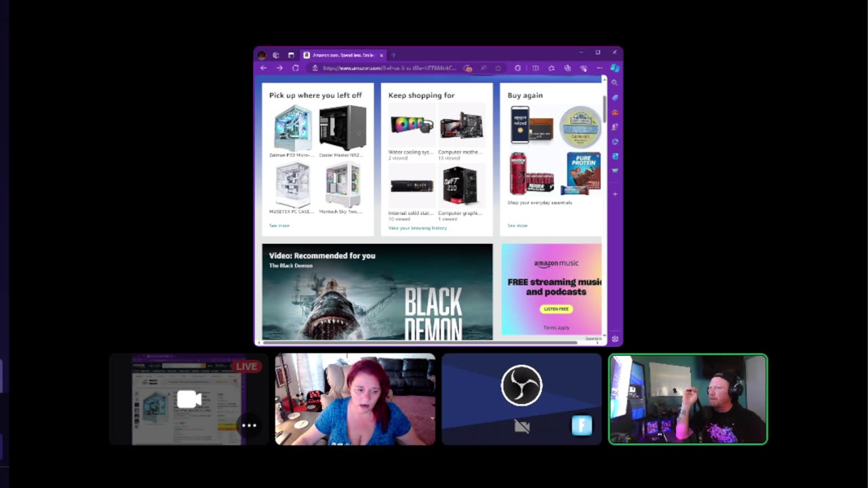Click the browser forward arrow
868x488 pixels.
[x=279, y=68]
